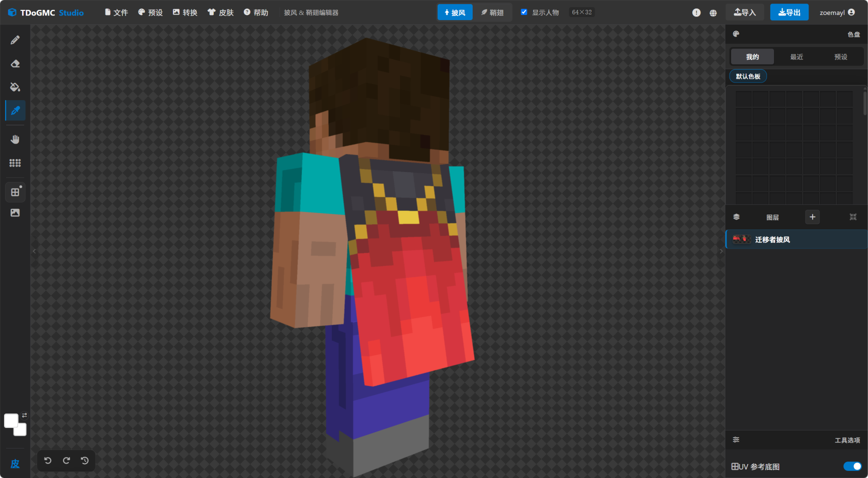
Task: Add a new layer with plus button
Action: point(812,217)
